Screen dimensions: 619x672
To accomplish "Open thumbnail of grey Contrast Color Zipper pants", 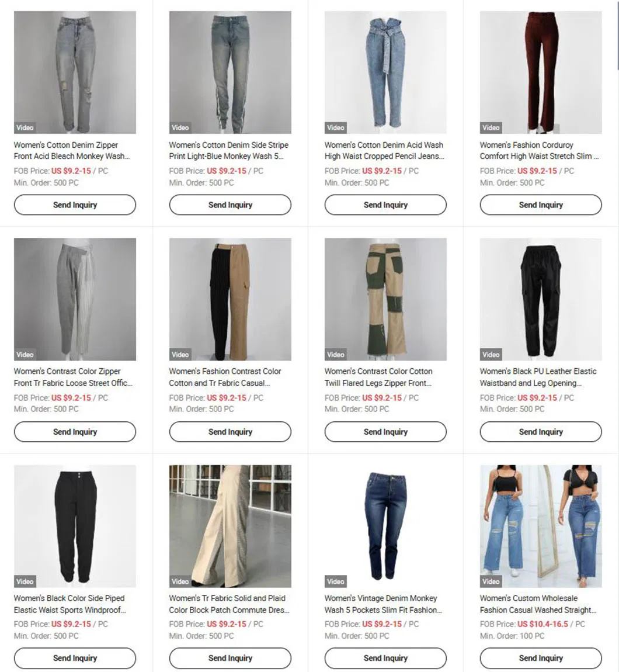I will (x=75, y=299).
